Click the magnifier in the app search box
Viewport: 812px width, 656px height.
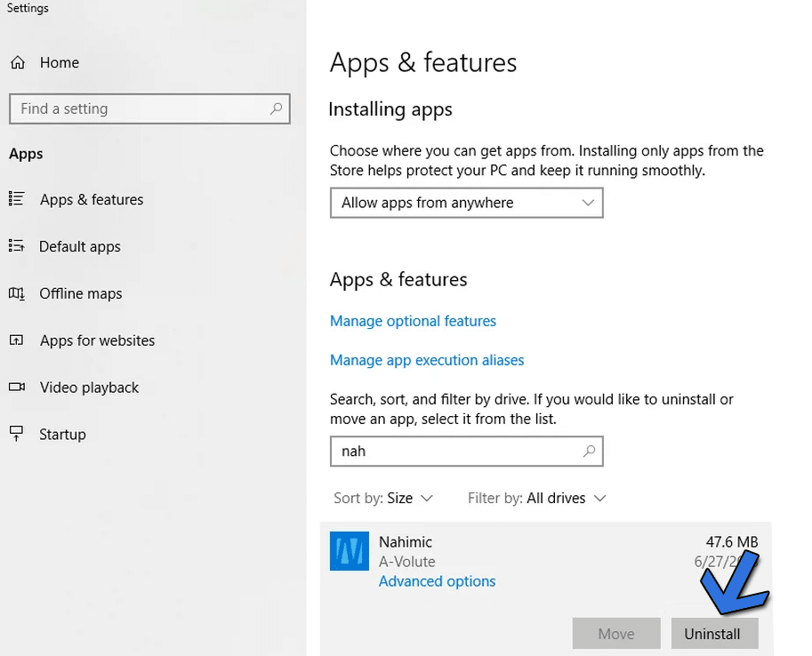(x=589, y=452)
